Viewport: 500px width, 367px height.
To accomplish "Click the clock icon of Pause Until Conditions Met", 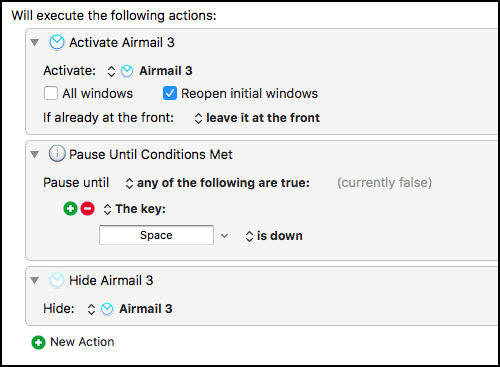I will (57, 154).
